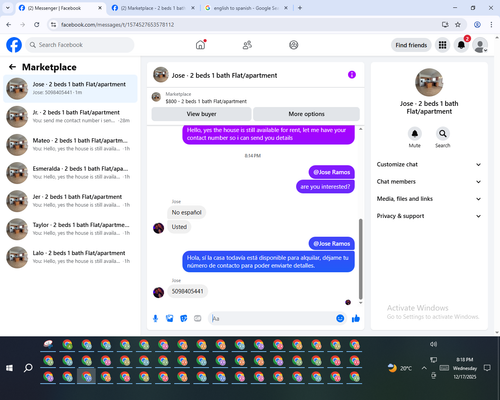Switch to the Messenger | Facebook tab
Screen dimensions: 500x400
tap(60, 8)
